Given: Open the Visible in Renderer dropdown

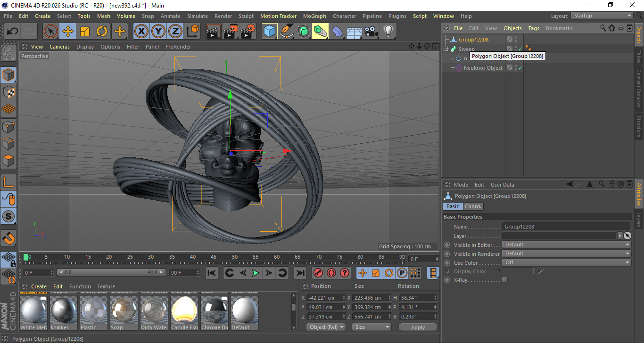Looking at the screenshot, I should 567,253.
